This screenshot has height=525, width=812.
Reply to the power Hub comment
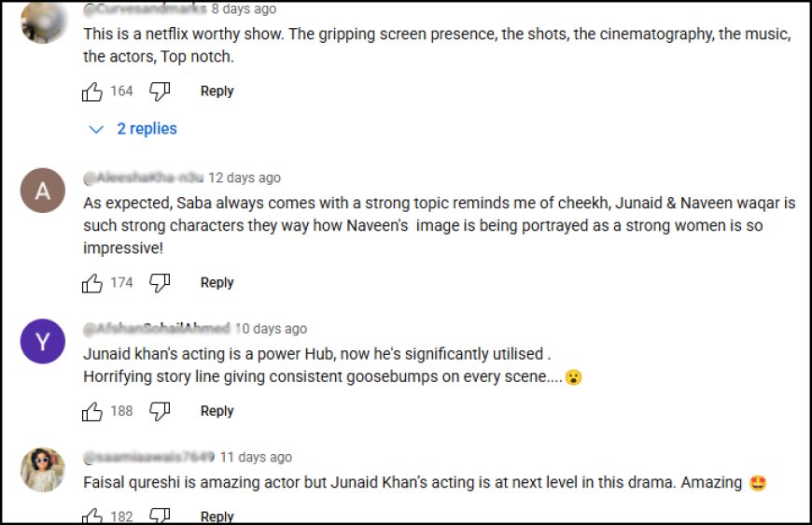click(x=217, y=411)
